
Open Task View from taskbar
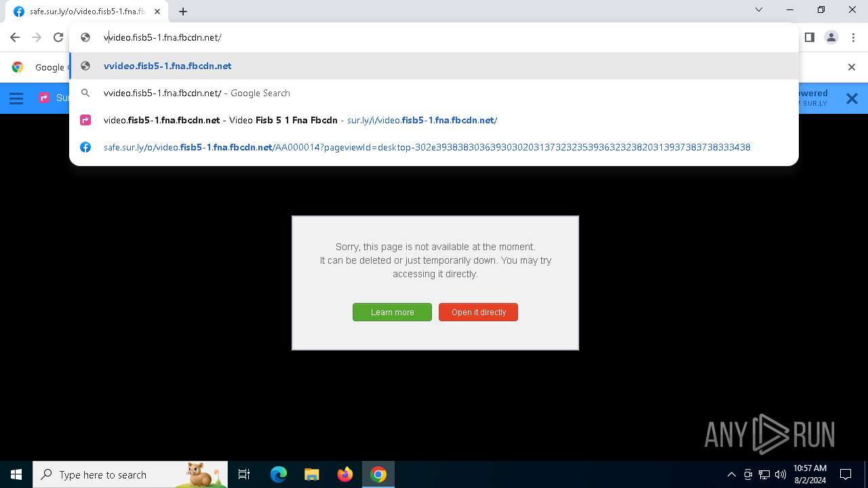tap(244, 474)
